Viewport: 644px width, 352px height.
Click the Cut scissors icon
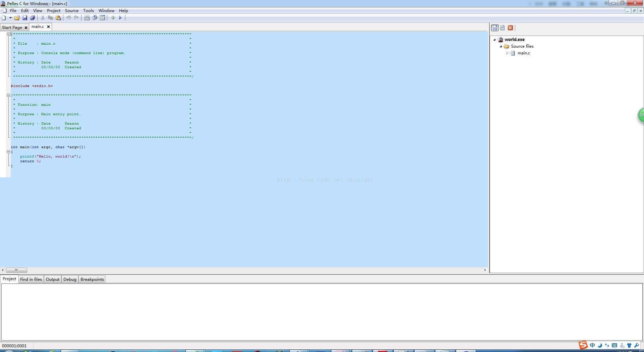click(43, 18)
